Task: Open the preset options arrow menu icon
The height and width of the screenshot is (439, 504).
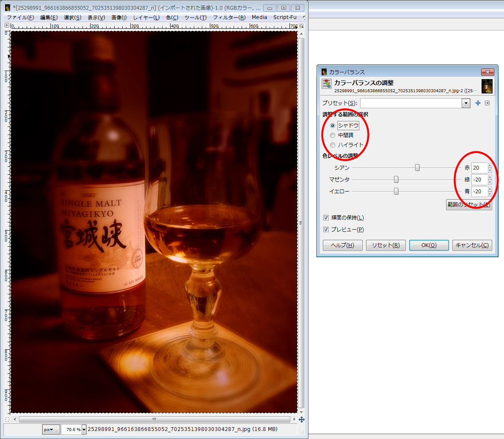Action: pos(487,103)
